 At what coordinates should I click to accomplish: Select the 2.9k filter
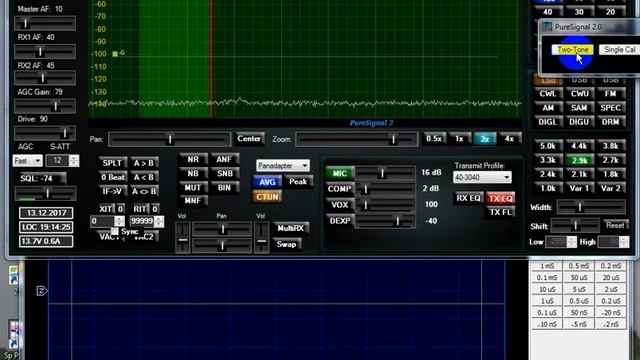[579, 160]
